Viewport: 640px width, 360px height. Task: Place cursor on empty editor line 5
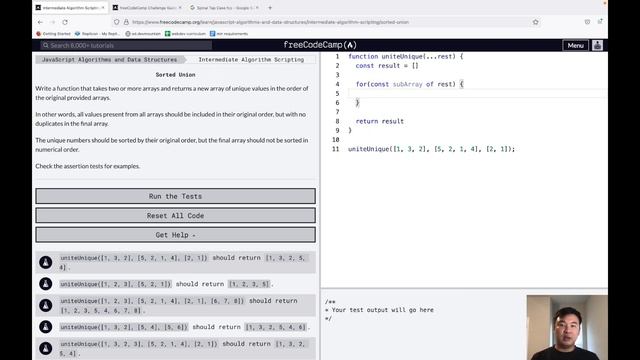coord(477,93)
